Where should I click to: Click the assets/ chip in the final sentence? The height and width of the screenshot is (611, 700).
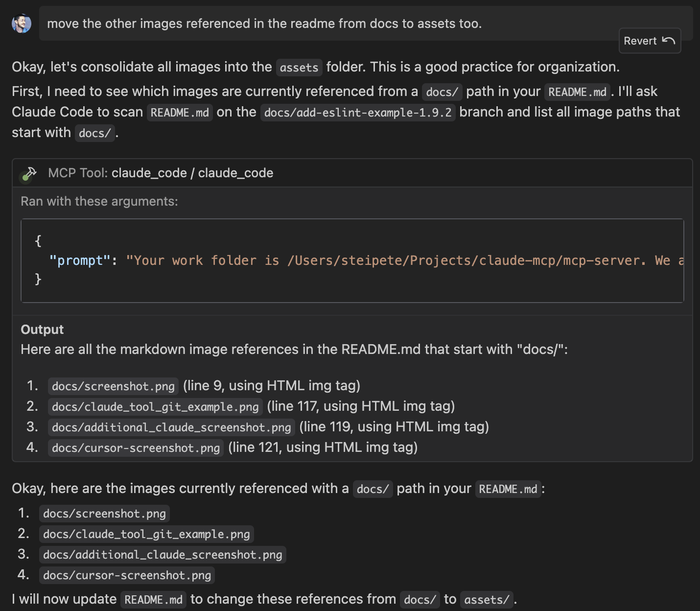pyautogui.click(x=486, y=599)
